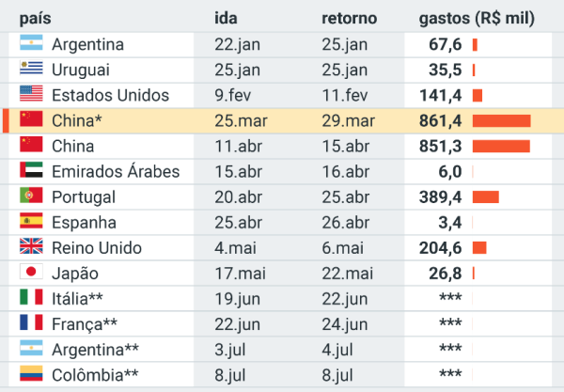
Task: Click the Reino Unido flag icon
Action: 32,247
